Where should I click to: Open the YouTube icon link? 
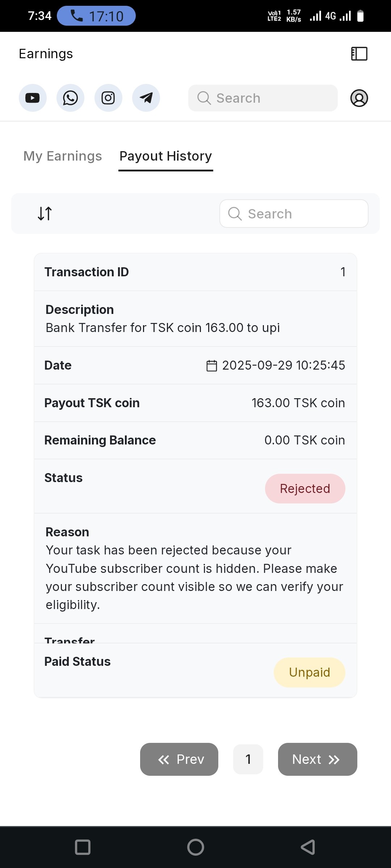tap(33, 98)
